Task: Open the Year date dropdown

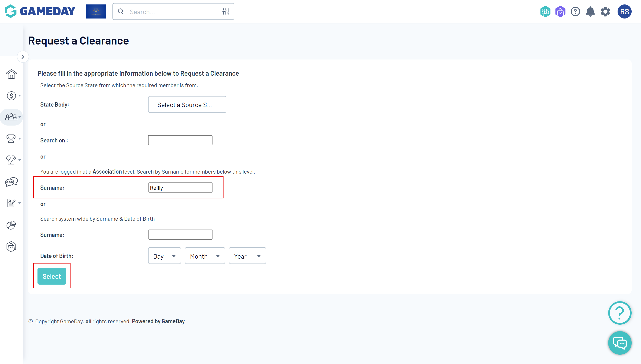Action: click(x=247, y=256)
